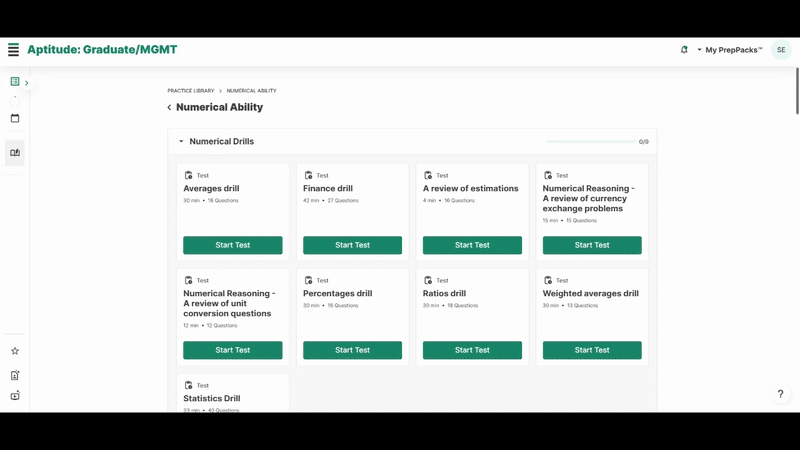Image resolution: width=800 pixels, height=450 pixels.
Task: Select the practice library book icon in sidebar
Action: click(x=15, y=153)
